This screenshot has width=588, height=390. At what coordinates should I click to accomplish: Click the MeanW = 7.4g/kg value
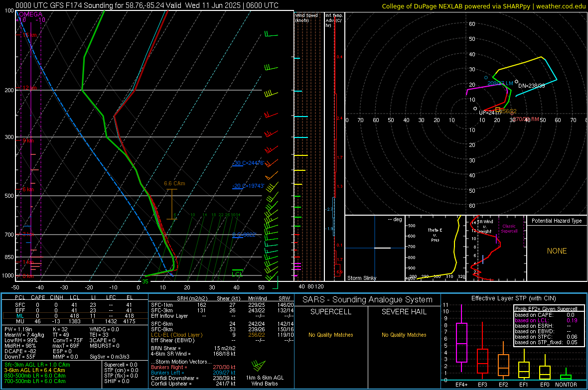click(x=24, y=335)
